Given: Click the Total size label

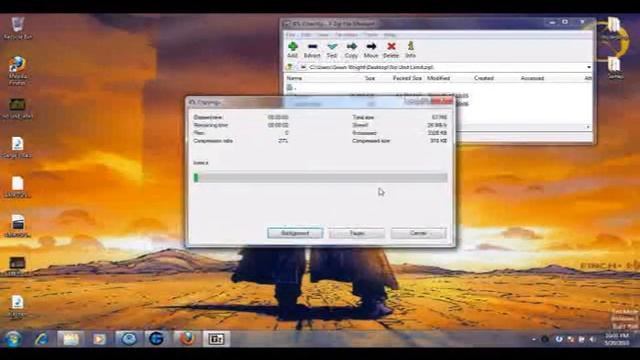Looking at the screenshot, I should (363, 117).
